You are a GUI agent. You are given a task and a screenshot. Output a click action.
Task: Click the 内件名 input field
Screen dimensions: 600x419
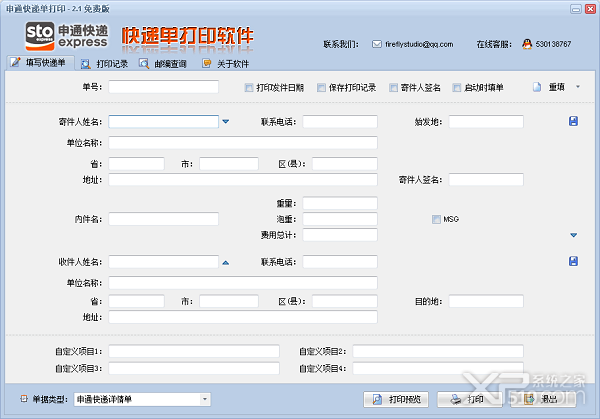tap(163, 219)
